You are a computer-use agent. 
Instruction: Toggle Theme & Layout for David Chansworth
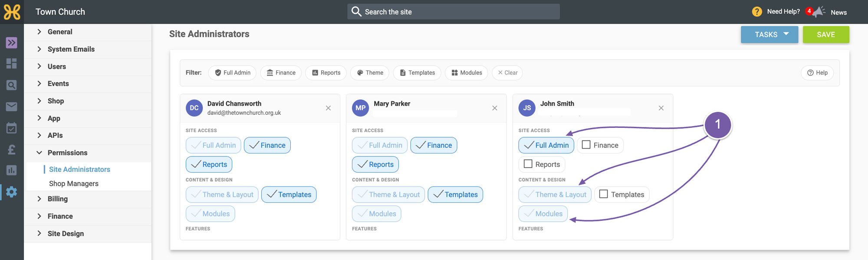point(222,194)
